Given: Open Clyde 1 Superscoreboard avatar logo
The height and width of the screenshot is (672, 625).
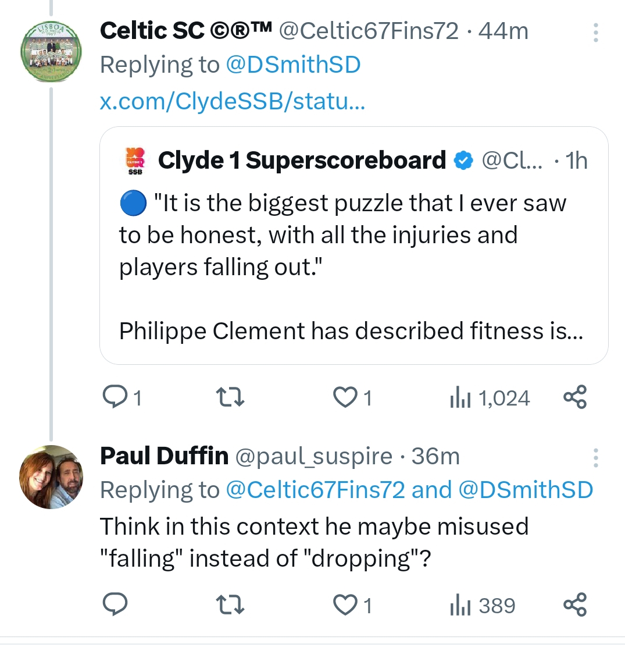Looking at the screenshot, I should point(135,161).
